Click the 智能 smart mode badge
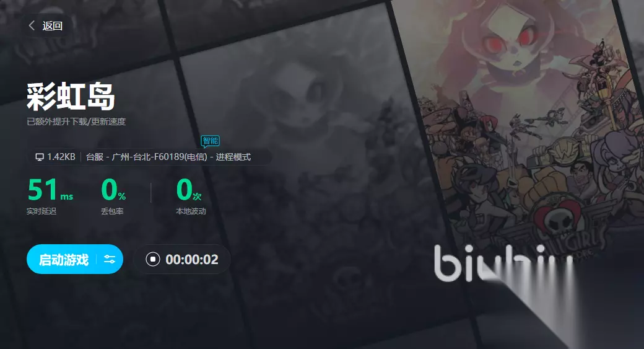The image size is (644, 349). click(x=211, y=141)
